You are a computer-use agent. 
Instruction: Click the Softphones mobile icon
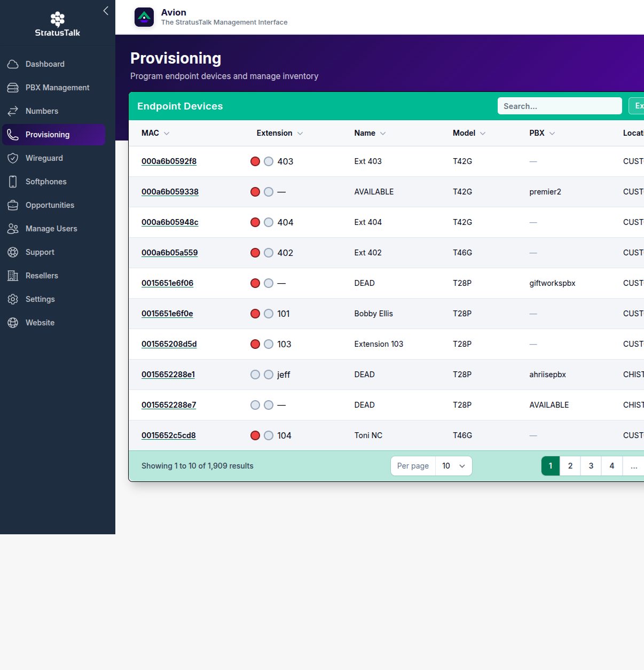[x=13, y=182]
